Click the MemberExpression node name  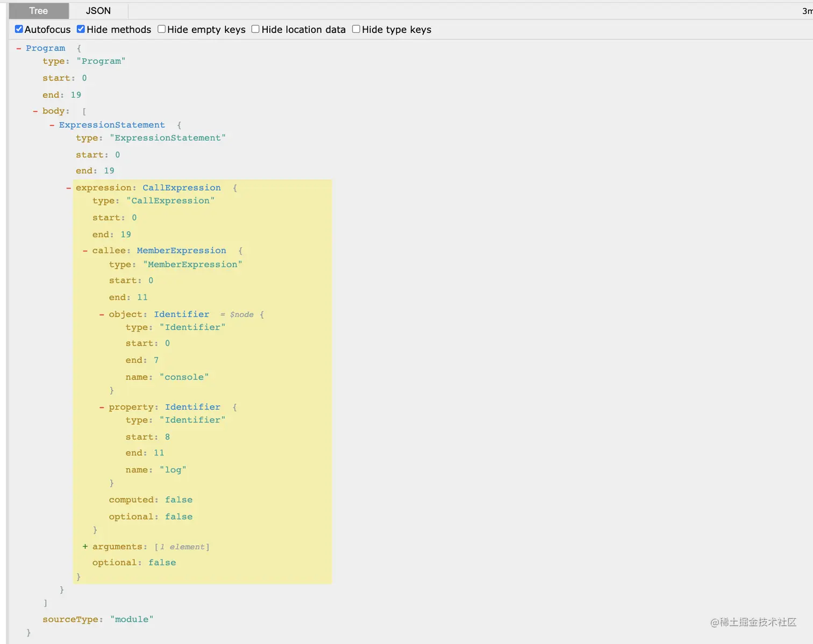click(x=182, y=251)
